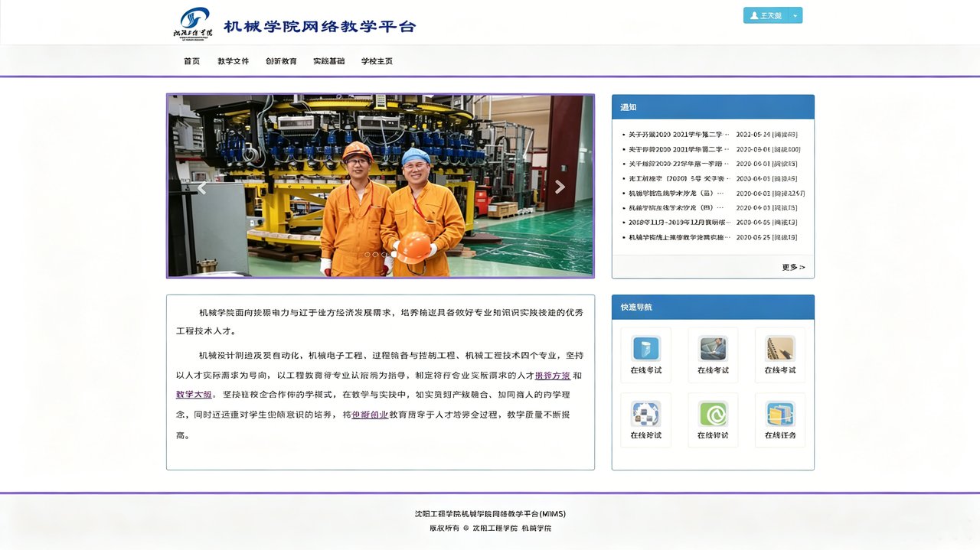Open the person-with-laptop quick-nav icon
The width and height of the screenshot is (980, 550).
point(713,349)
